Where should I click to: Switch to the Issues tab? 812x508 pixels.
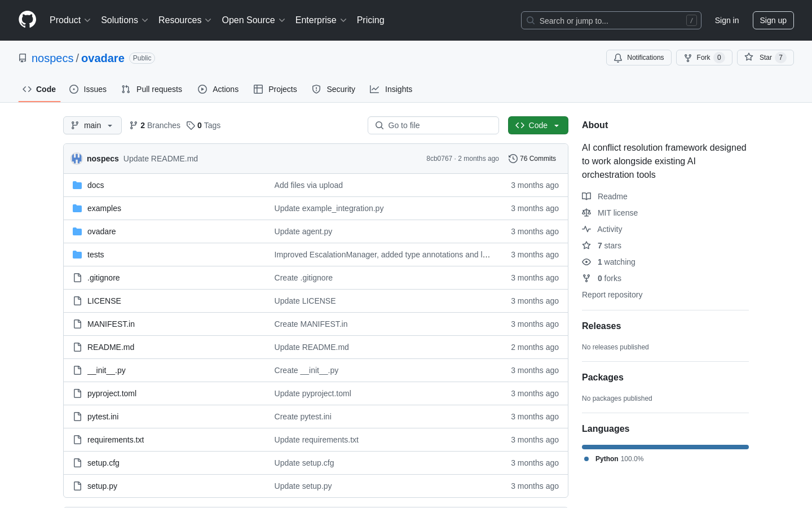tap(88, 89)
